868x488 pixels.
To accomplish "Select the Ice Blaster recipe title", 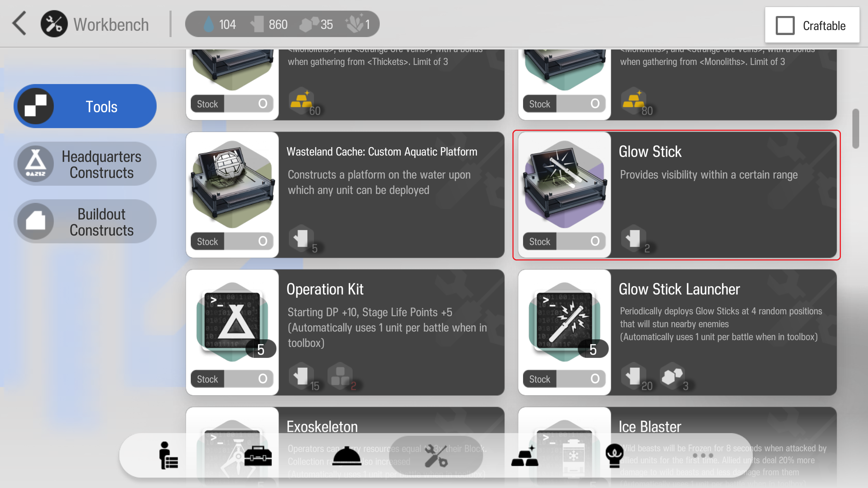I will pyautogui.click(x=650, y=427).
